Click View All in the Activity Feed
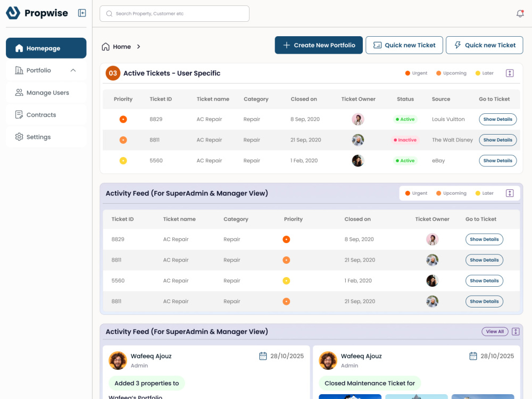 point(495,331)
